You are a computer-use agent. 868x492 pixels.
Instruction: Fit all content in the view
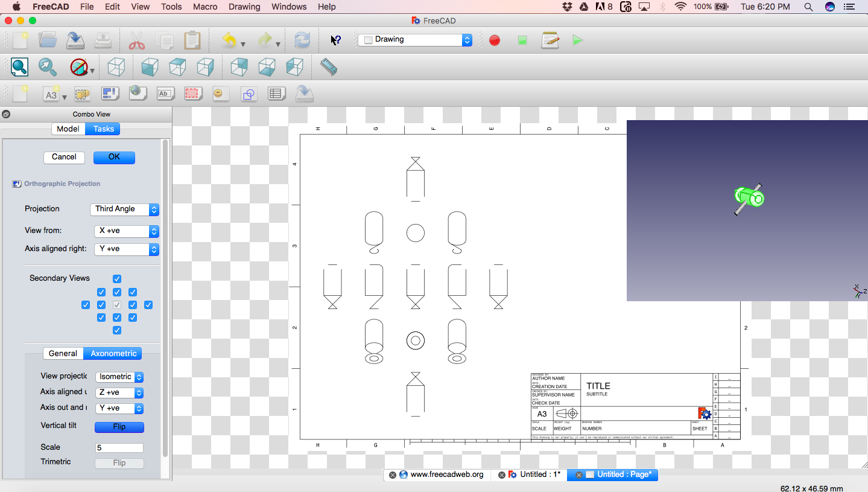click(x=20, y=67)
